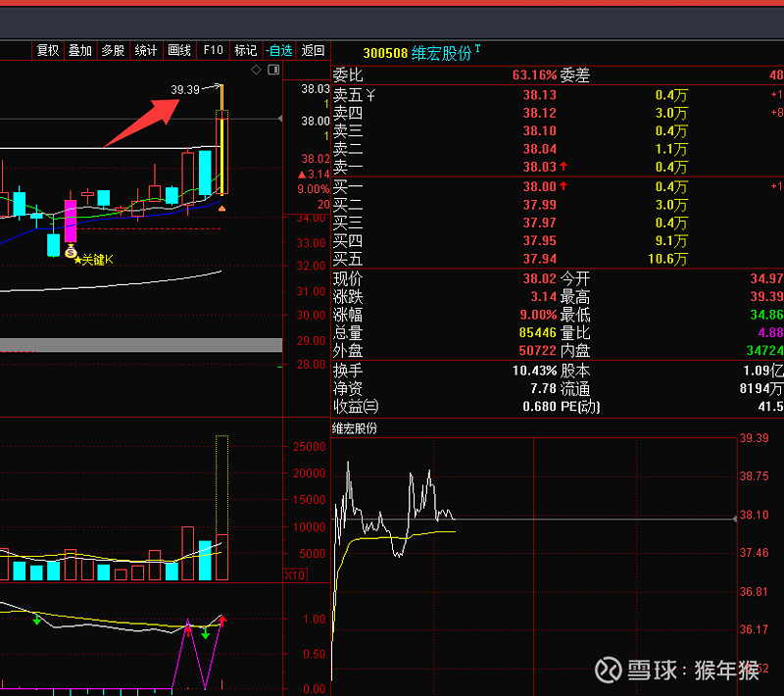Click the 买四 volume 9.1万

click(671, 241)
